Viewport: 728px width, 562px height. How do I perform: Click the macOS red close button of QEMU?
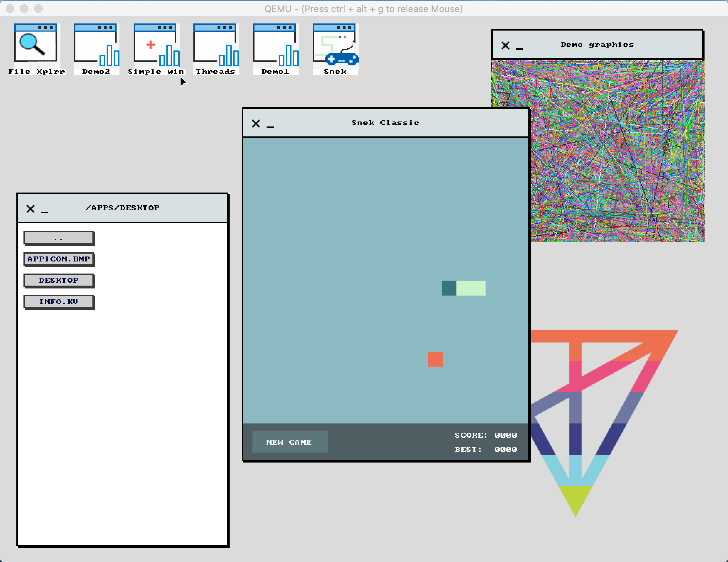(x=10, y=9)
